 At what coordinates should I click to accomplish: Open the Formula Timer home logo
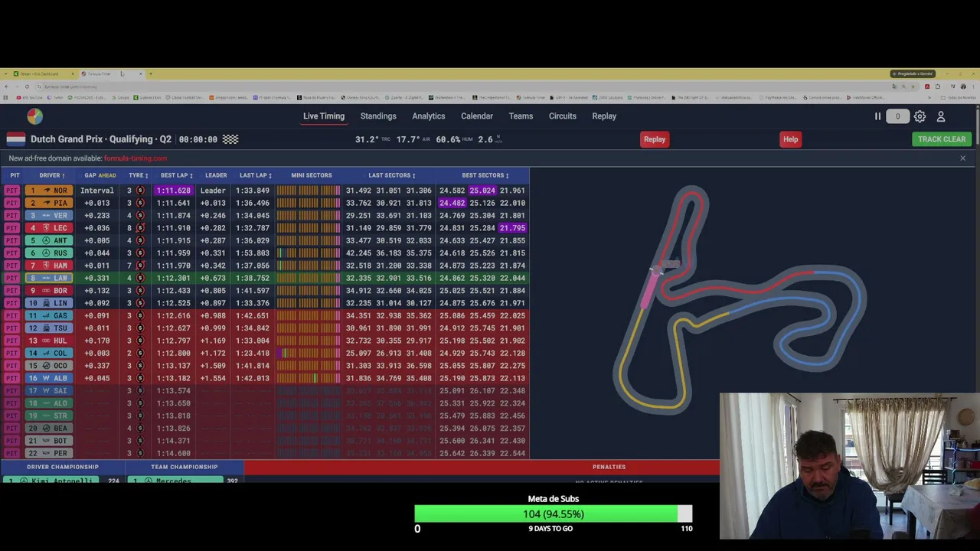click(35, 116)
